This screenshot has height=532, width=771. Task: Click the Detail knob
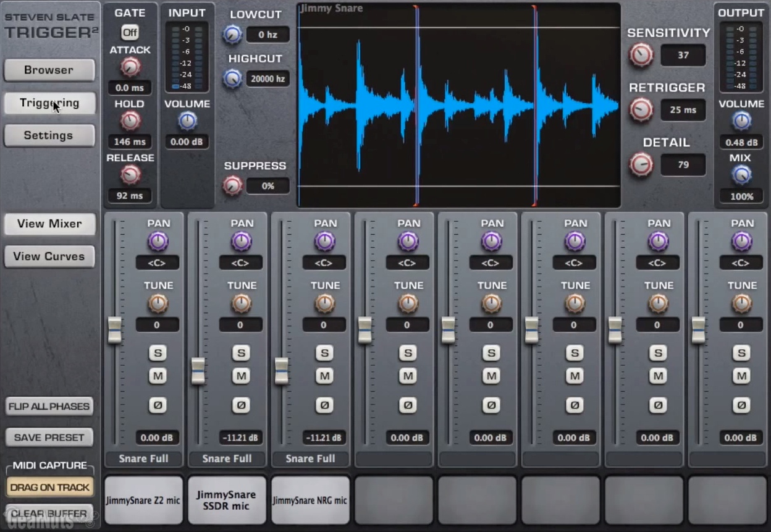tap(641, 164)
